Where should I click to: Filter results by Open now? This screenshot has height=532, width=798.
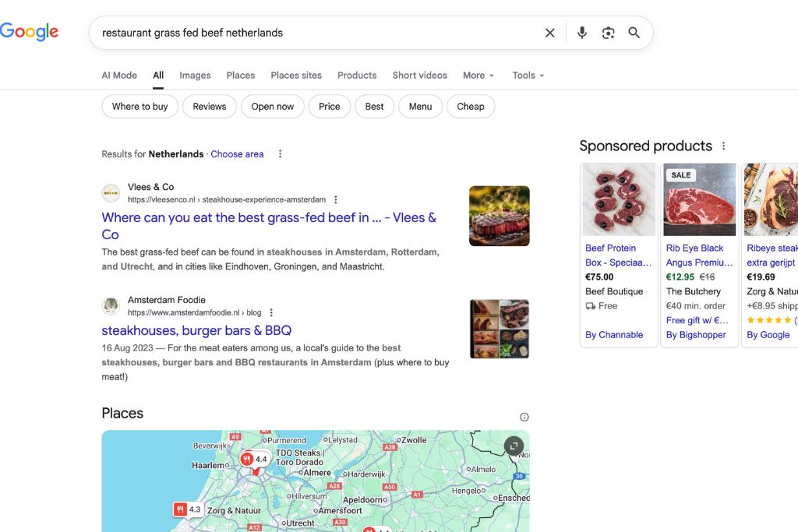coord(273,106)
